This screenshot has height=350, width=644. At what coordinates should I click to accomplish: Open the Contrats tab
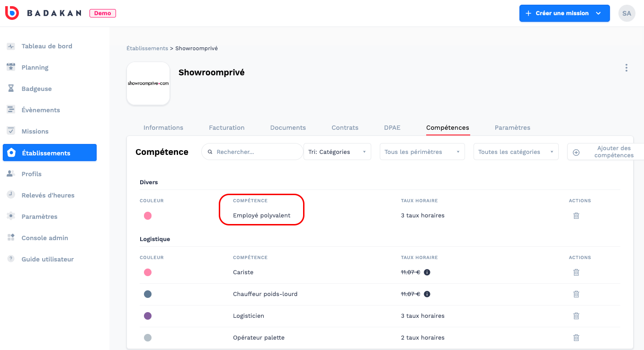345,127
